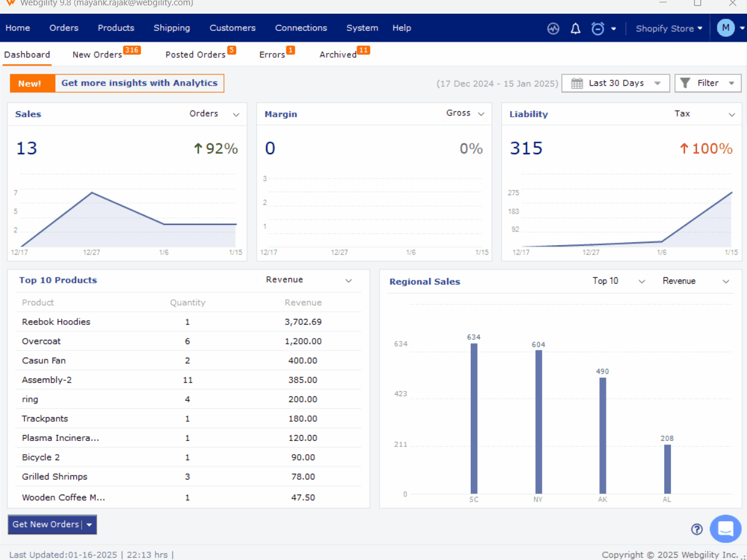Screen dimensions: 747x560
Task: Expand the Sales Orders dropdown
Action: [x=236, y=114]
